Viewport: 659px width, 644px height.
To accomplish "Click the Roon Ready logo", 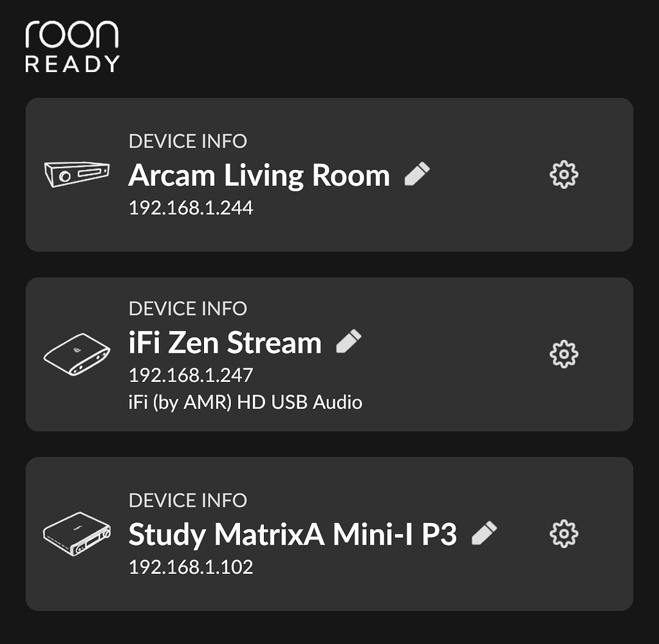I will (x=72, y=45).
